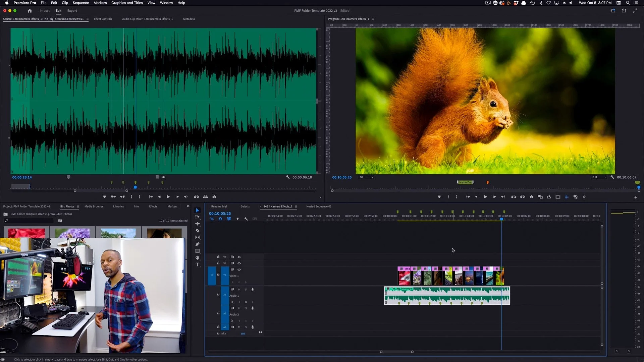
Task: Click Export Frame camera in Program monitor
Action: click(531, 197)
